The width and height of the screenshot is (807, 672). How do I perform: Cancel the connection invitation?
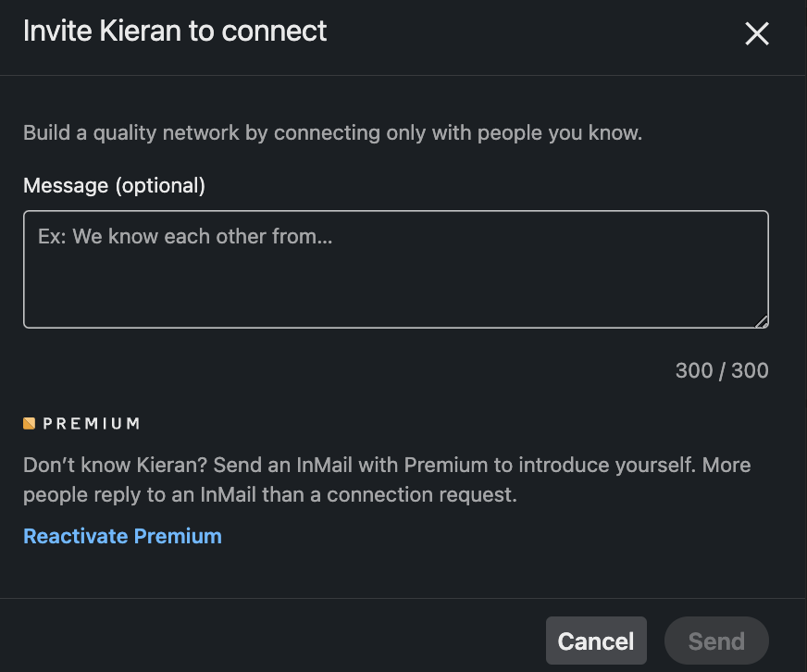596,641
